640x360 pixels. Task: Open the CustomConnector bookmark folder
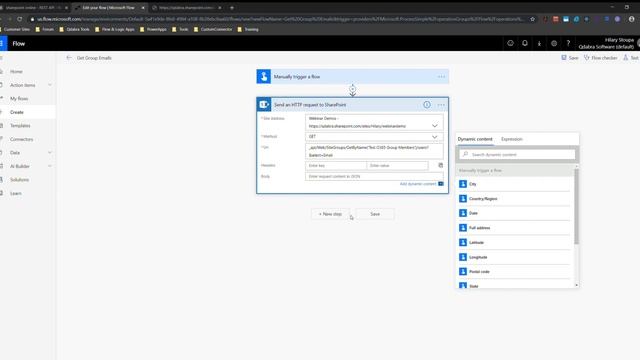(x=213, y=29)
